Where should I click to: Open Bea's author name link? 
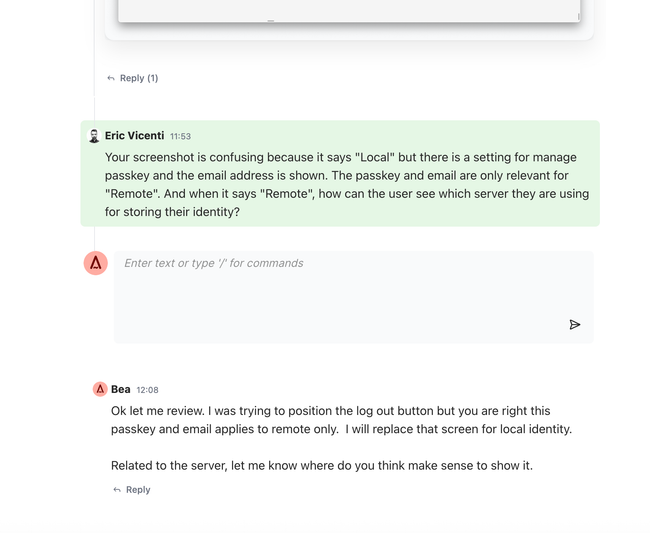(121, 389)
